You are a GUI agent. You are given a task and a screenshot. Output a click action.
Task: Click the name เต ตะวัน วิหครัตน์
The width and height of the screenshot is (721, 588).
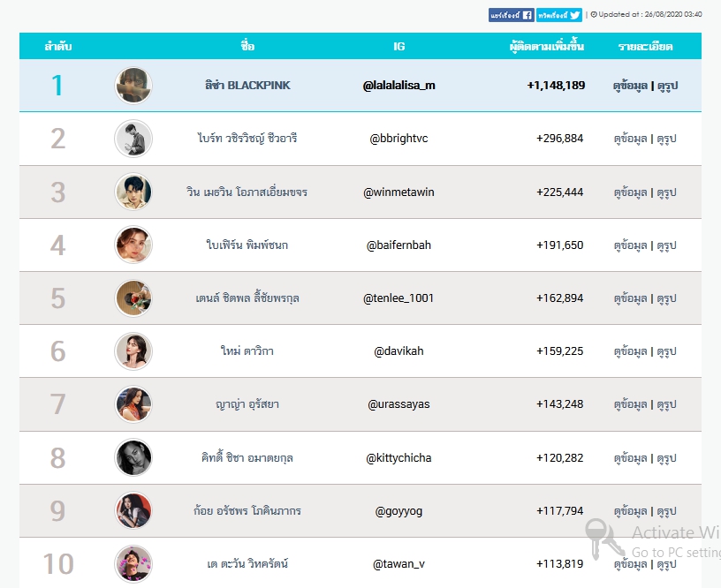tap(247, 563)
